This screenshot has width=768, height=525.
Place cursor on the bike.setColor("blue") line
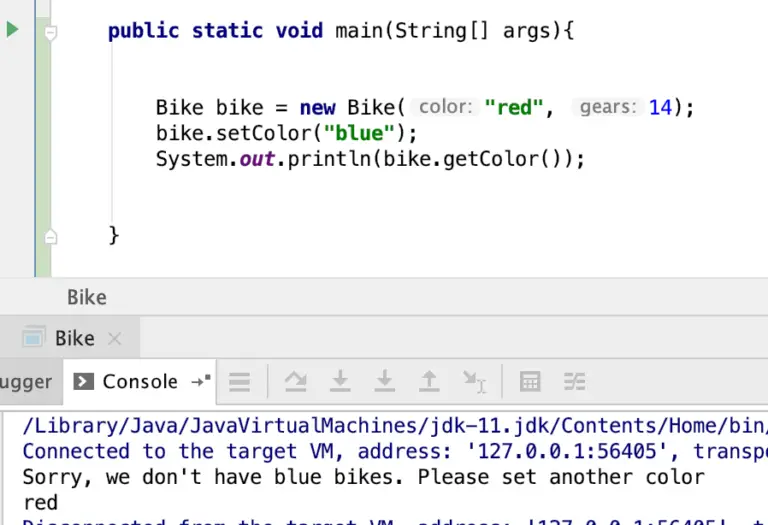click(x=285, y=133)
